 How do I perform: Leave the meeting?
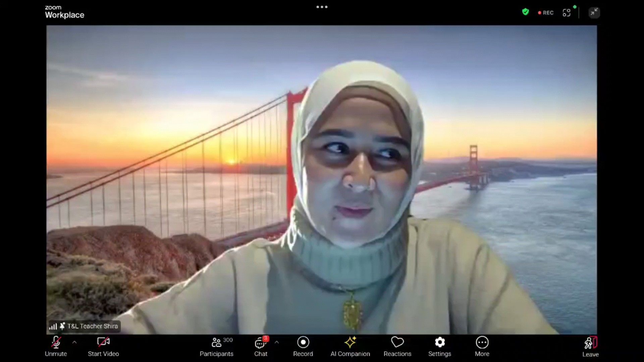pyautogui.click(x=590, y=347)
